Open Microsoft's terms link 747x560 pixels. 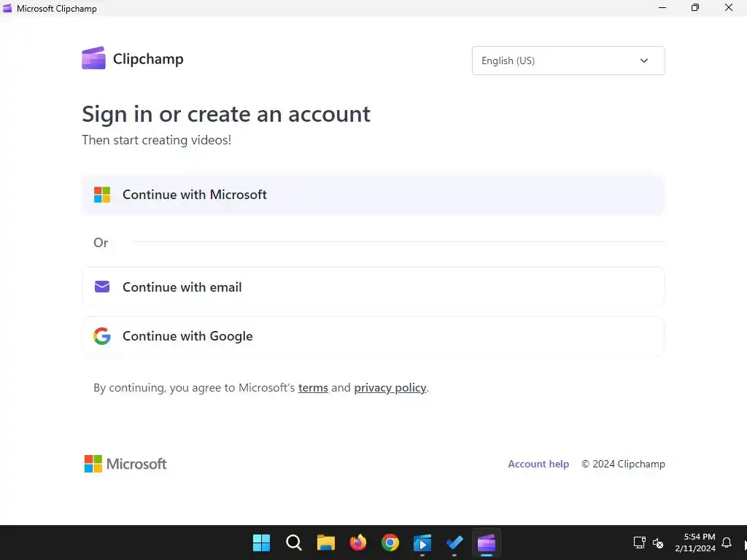pos(313,388)
